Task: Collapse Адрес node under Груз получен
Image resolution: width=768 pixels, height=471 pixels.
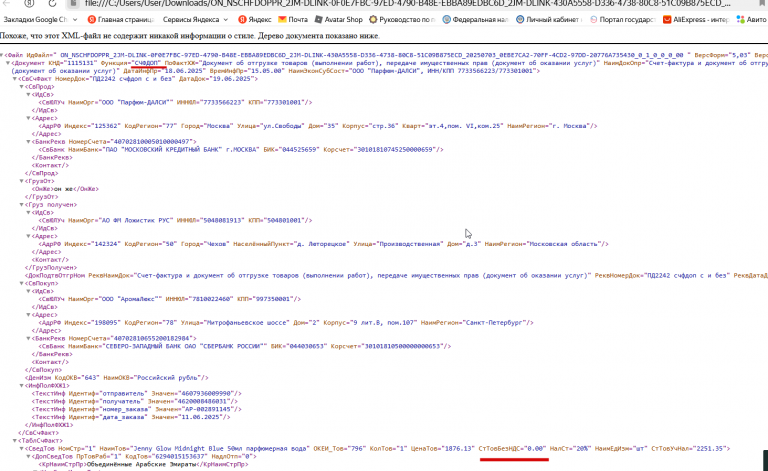Action: point(28,236)
